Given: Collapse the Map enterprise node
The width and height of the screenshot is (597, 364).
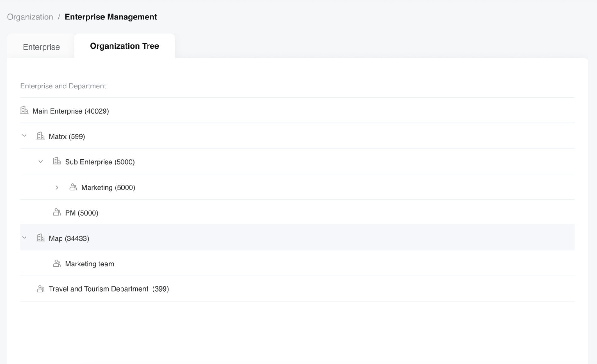Looking at the screenshot, I should point(24,238).
